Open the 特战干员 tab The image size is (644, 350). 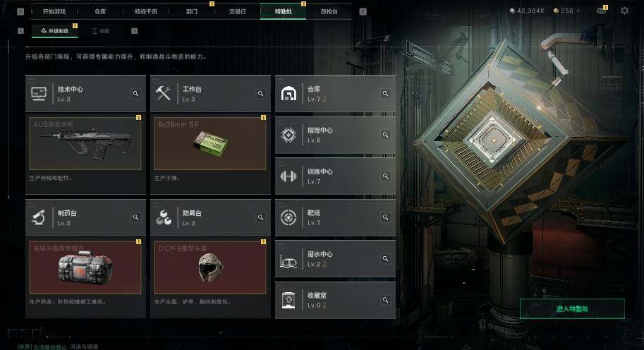(x=146, y=11)
